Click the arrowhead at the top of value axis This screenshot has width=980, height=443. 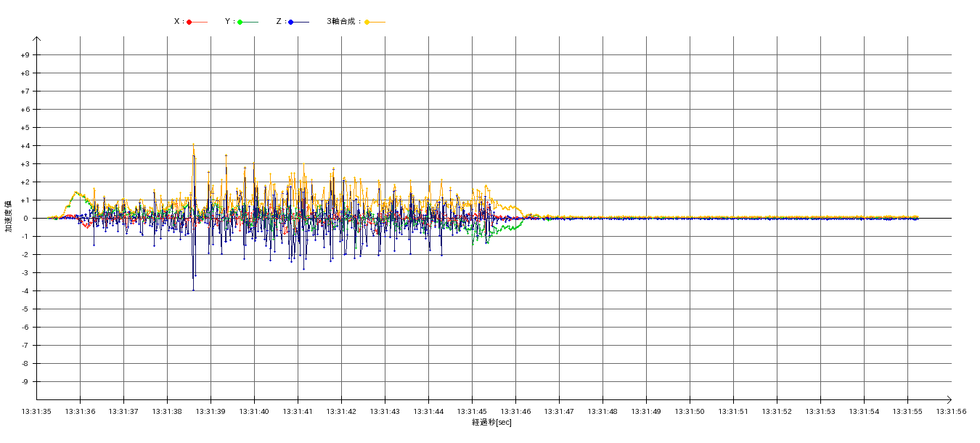(x=36, y=38)
